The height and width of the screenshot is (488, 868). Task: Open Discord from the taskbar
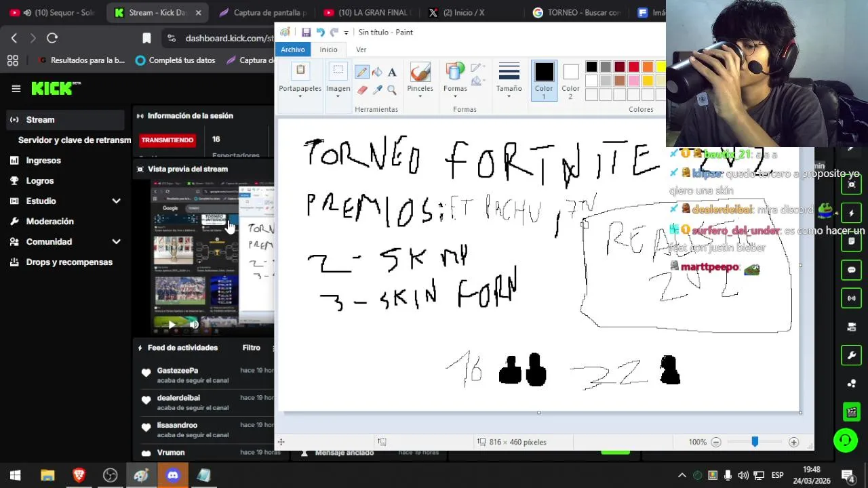click(x=172, y=475)
